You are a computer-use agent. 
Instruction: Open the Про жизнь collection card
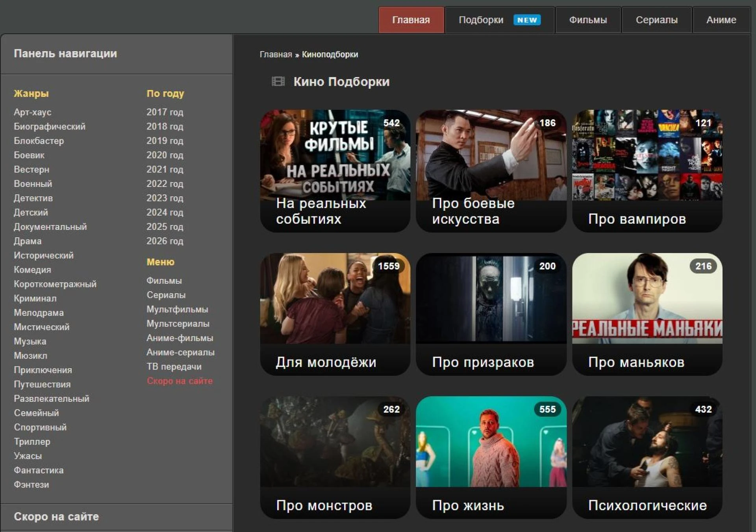(491, 457)
